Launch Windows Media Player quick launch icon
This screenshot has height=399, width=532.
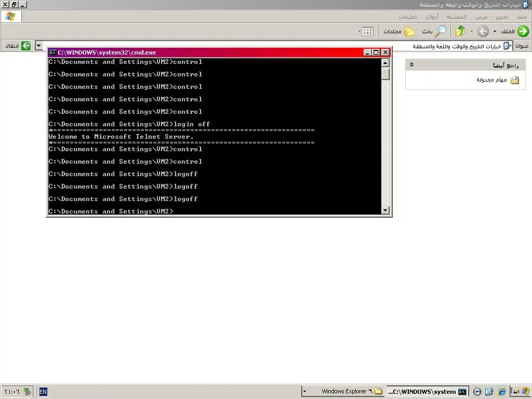point(477,392)
